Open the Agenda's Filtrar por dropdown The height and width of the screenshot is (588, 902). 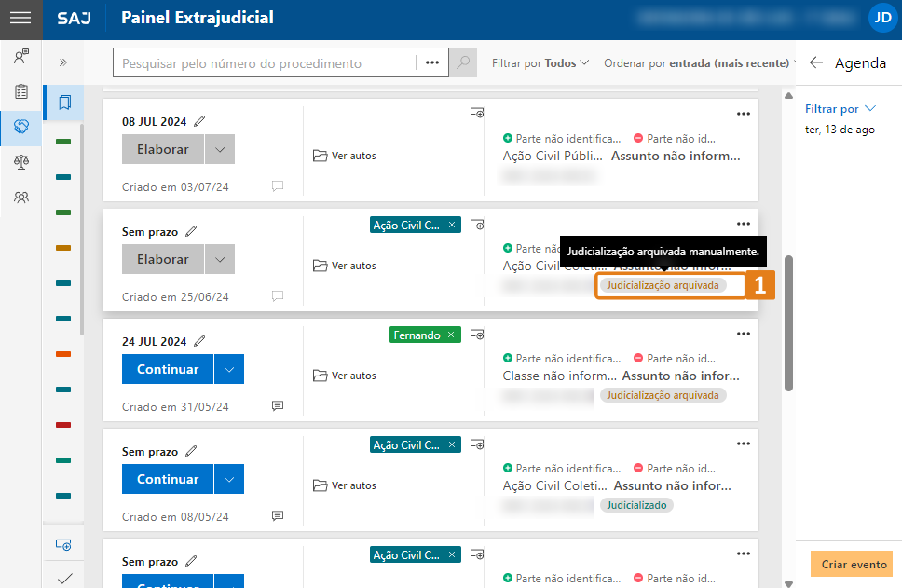point(840,109)
